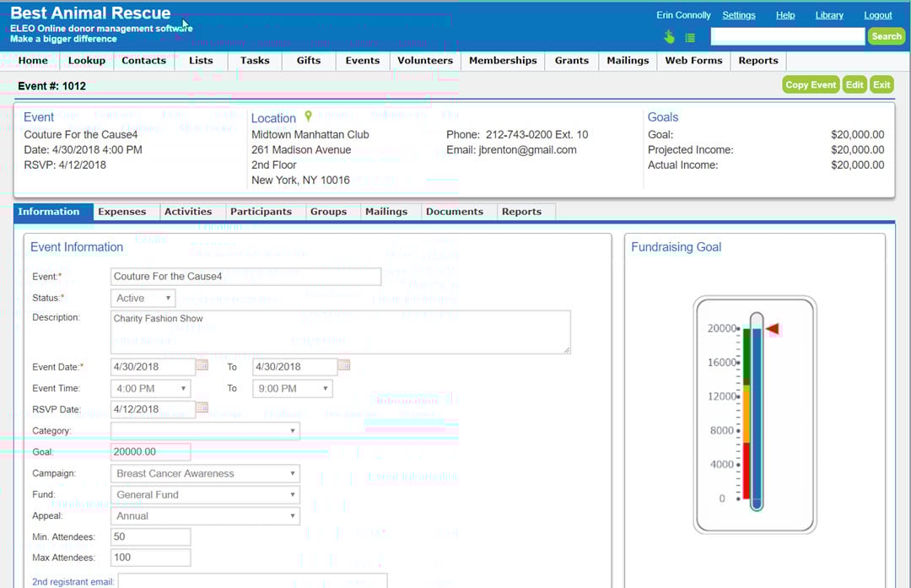This screenshot has height=588, width=911.
Task: Open the Participants tab
Action: click(261, 212)
